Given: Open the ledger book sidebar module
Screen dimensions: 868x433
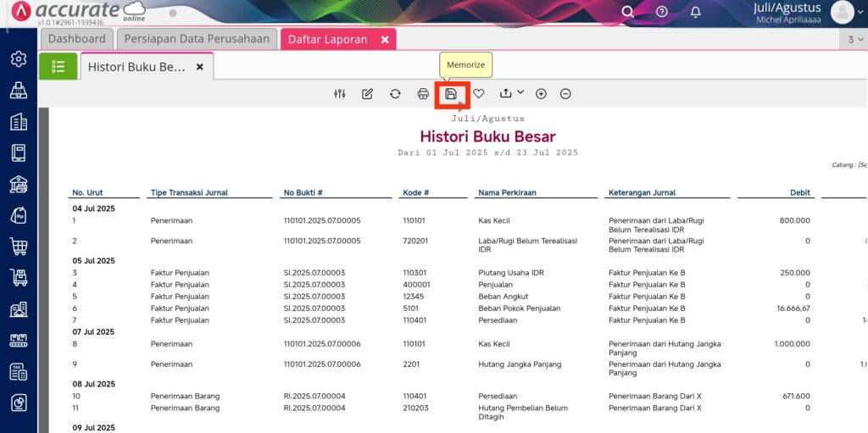Looking at the screenshot, I should 19,153.
